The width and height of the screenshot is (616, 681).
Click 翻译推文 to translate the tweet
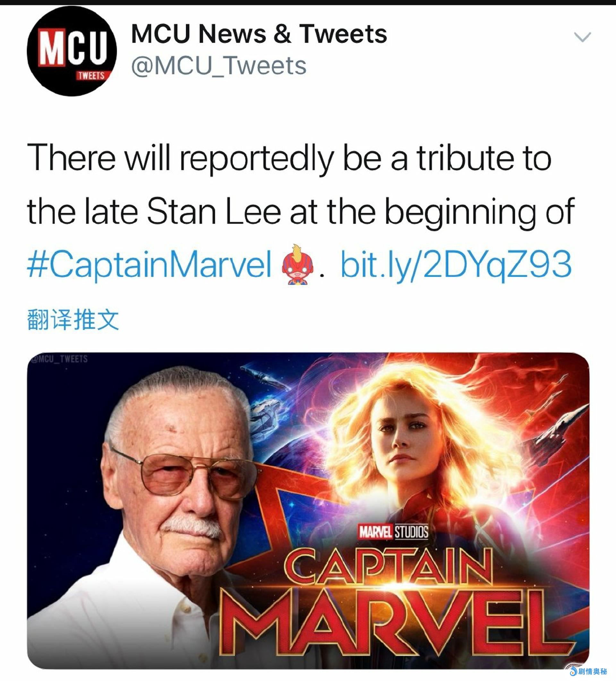coord(73,319)
